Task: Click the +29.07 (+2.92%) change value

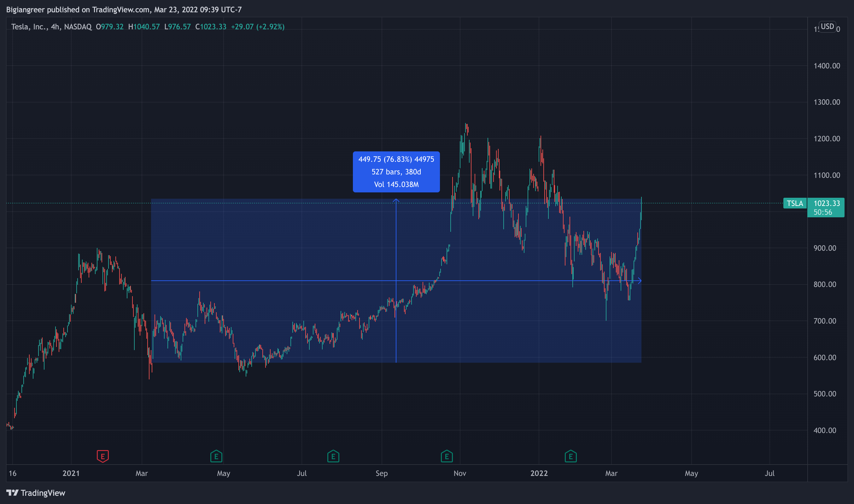Action: [258, 27]
